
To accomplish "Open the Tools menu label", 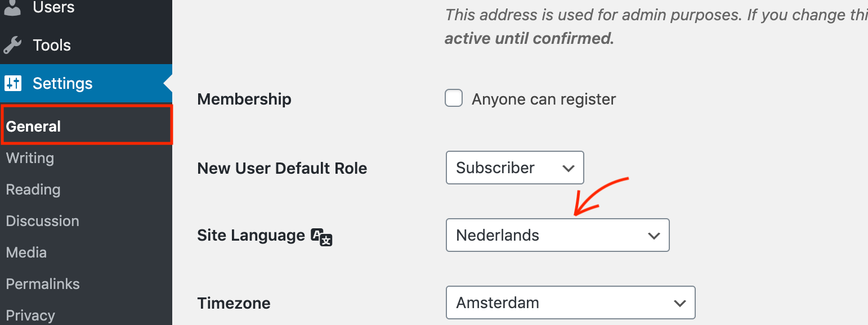I will tap(52, 45).
